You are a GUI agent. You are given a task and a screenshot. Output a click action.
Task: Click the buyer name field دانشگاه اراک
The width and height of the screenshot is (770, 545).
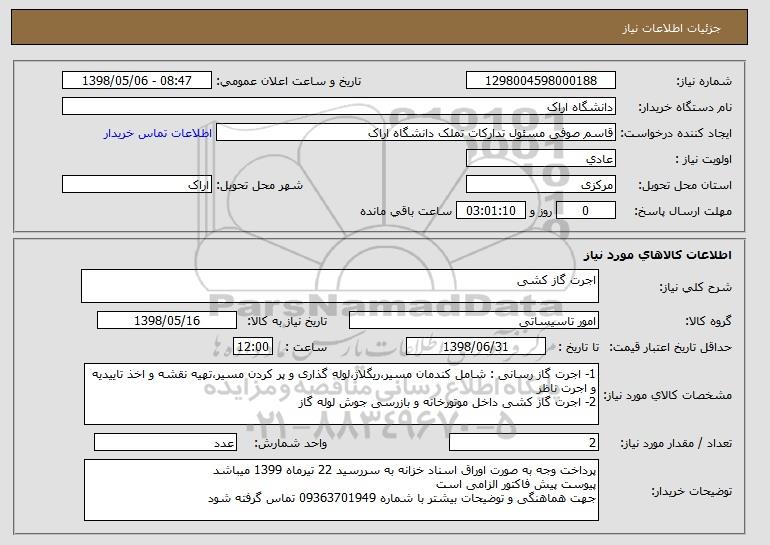[339, 107]
